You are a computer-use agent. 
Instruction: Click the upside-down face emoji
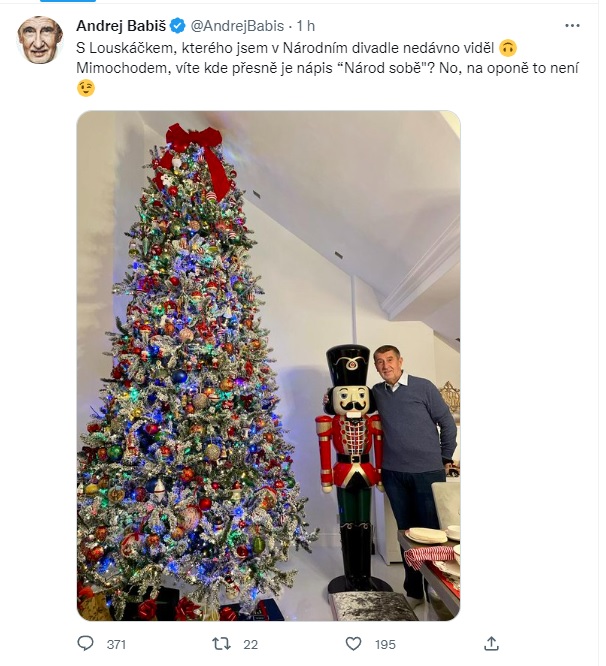[x=508, y=48]
